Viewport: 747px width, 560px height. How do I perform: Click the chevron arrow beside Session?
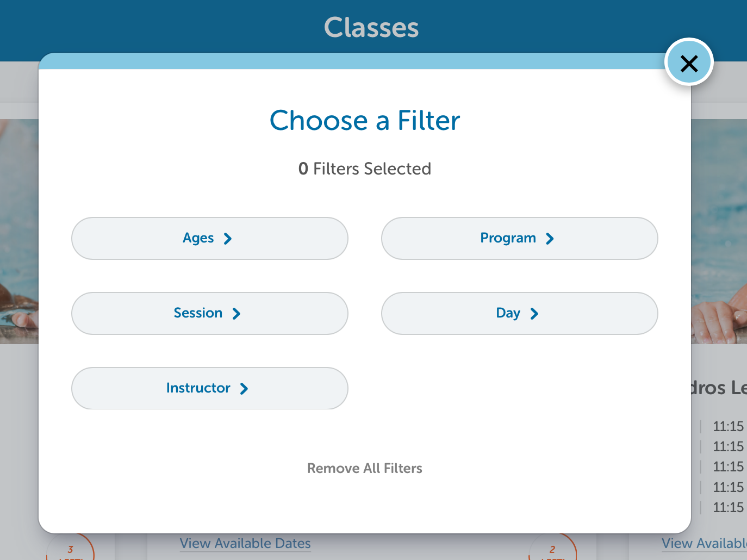click(236, 314)
